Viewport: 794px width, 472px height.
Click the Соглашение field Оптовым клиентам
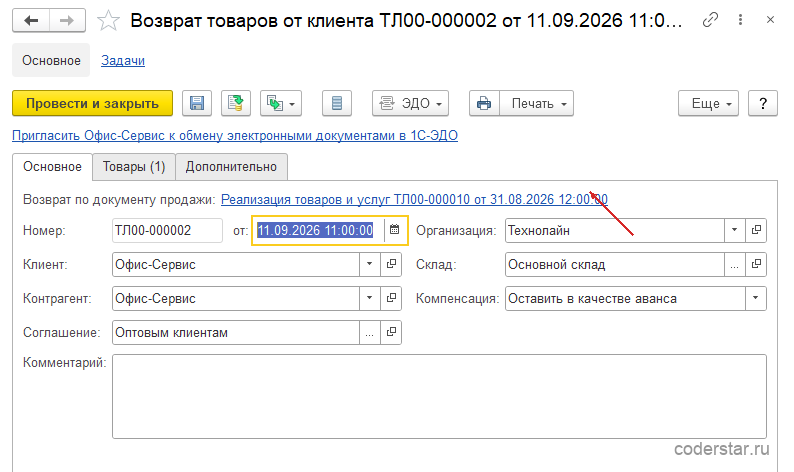click(x=236, y=333)
